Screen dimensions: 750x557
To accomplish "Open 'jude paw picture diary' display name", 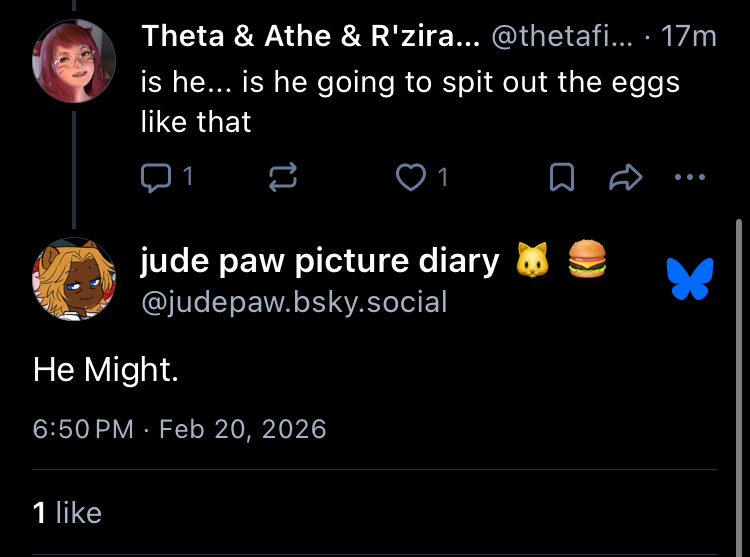I will (320, 261).
